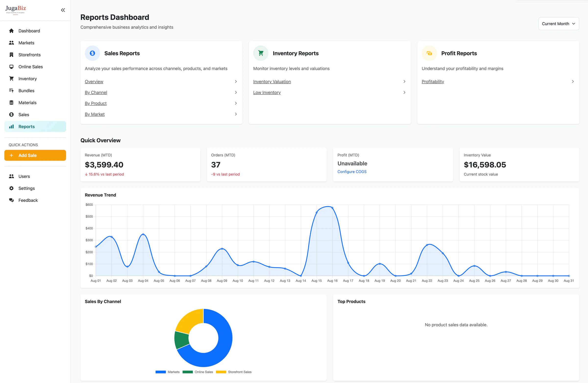Image resolution: width=588 pixels, height=383 pixels.
Task: Select Reports in sidebar
Action: point(35,127)
